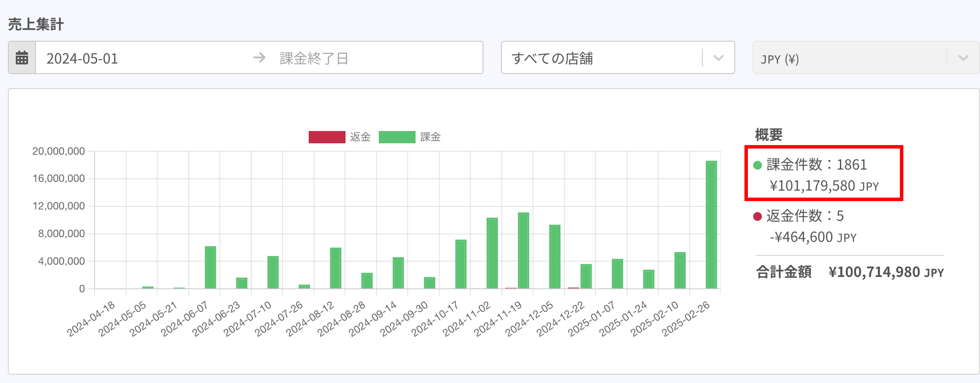The width and height of the screenshot is (980, 383).
Task: Click the 売上集計 page heading
Action: point(36,24)
